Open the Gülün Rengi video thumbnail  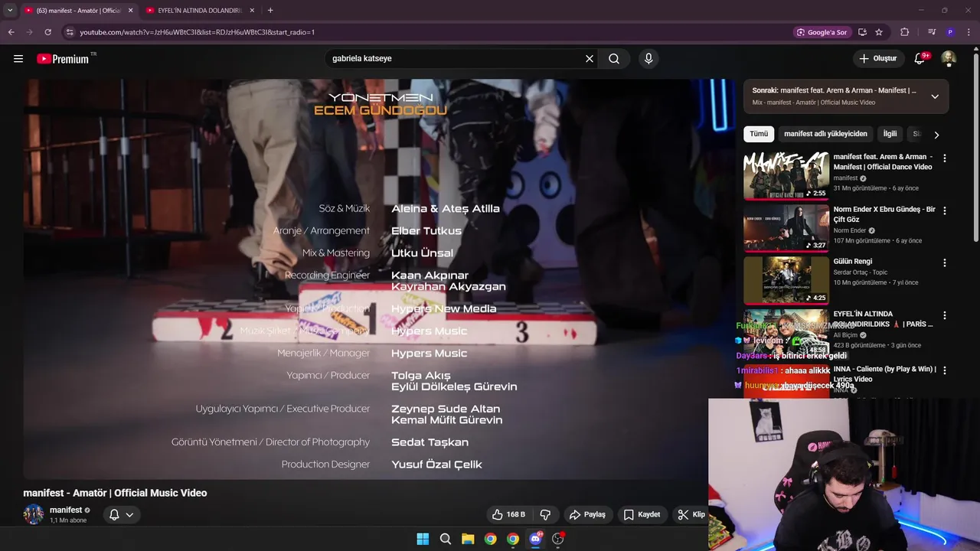click(x=786, y=279)
